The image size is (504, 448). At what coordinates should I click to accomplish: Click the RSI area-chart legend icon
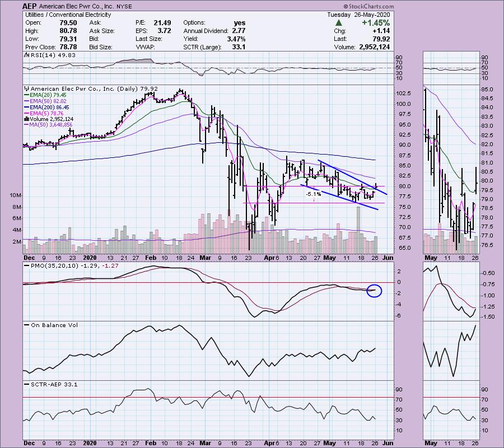27,55
